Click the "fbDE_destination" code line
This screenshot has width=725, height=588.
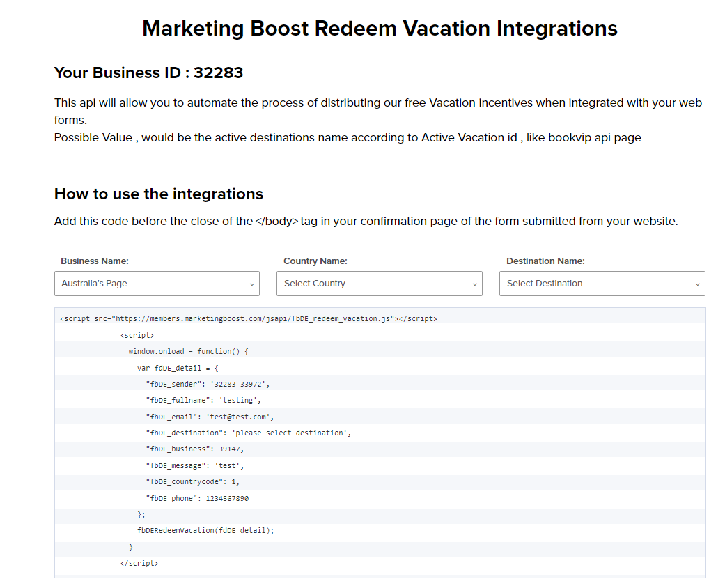click(x=249, y=433)
